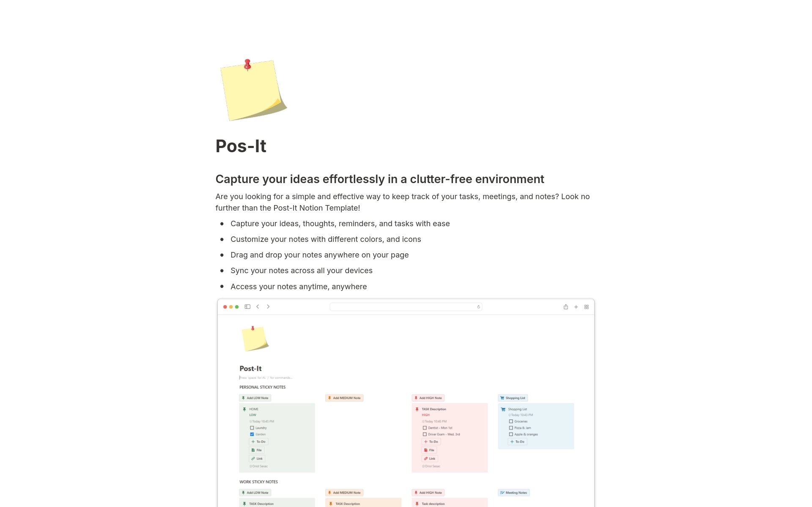Click the Add MEDIUM Note button icon

tap(329, 398)
